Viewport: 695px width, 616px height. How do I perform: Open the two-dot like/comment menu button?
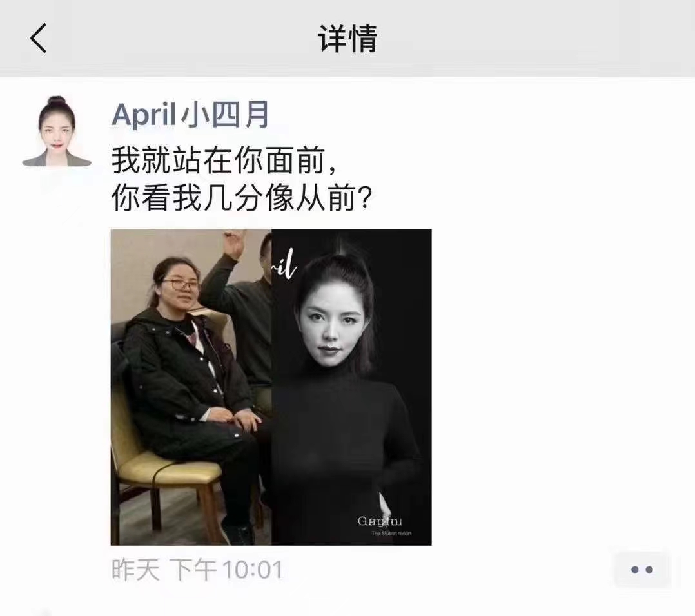coord(642,570)
